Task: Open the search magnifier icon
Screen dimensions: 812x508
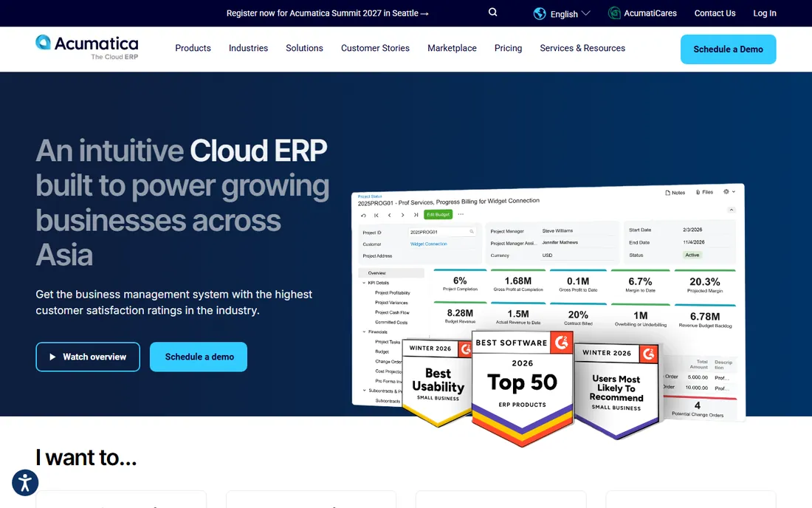Action: [x=492, y=13]
